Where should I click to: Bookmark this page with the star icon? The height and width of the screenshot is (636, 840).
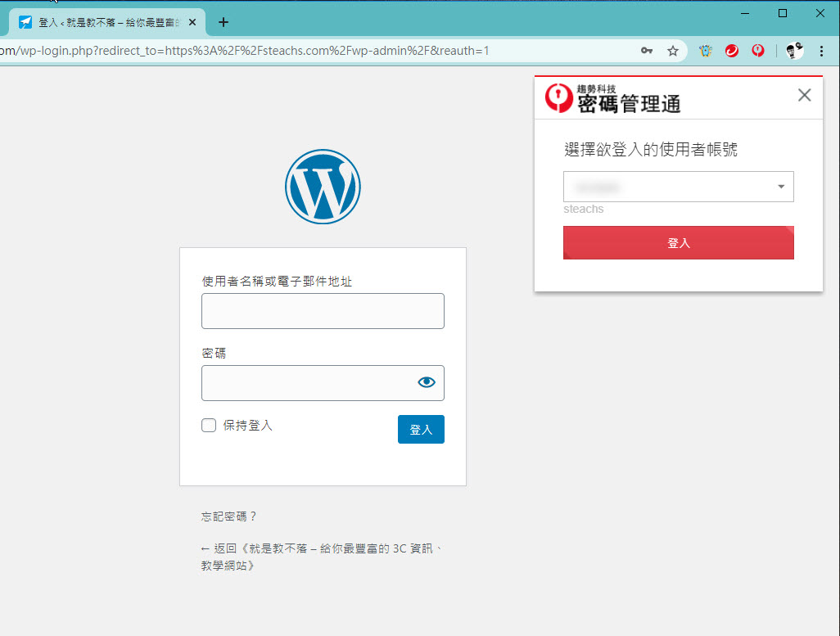click(x=673, y=51)
